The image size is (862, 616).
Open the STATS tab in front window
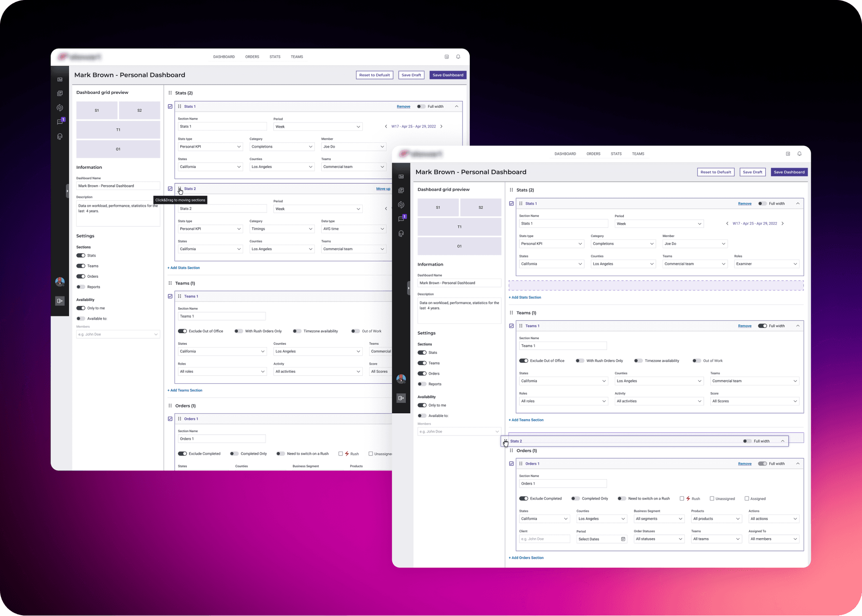(x=616, y=154)
